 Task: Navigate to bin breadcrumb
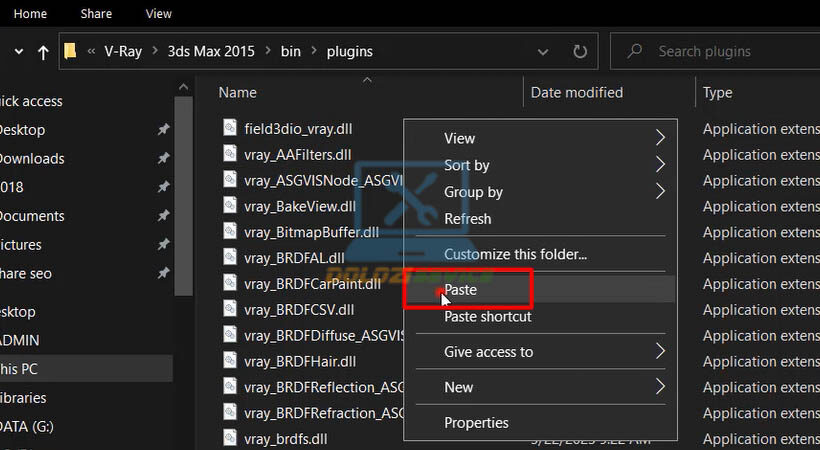click(291, 51)
